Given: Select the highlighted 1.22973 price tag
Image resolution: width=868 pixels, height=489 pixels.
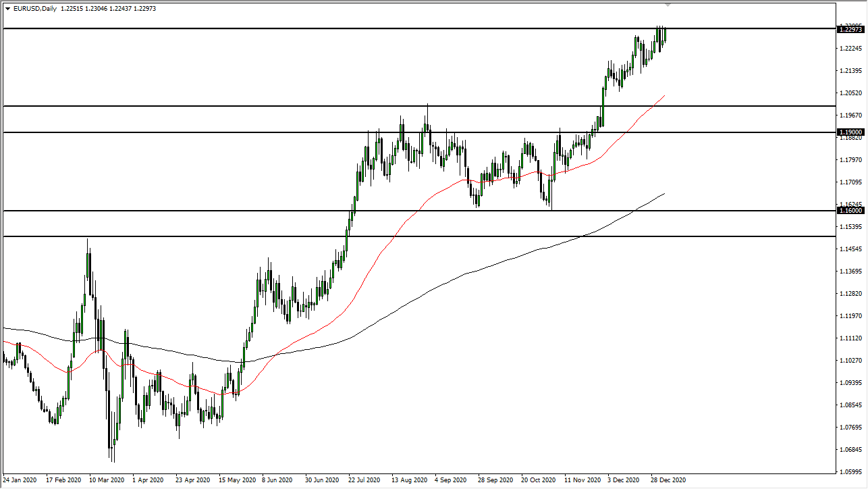Looking at the screenshot, I should (849, 29).
